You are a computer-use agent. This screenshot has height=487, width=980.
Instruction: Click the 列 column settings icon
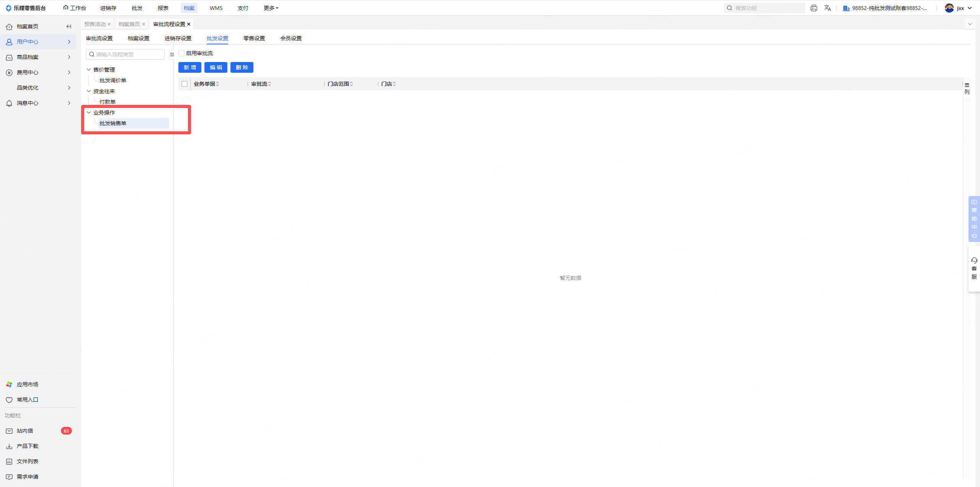point(967,88)
